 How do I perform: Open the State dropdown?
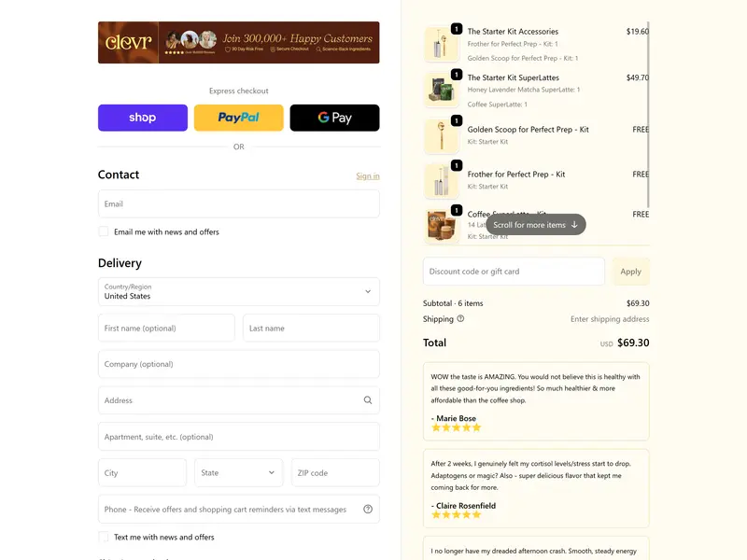tap(239, 472)
